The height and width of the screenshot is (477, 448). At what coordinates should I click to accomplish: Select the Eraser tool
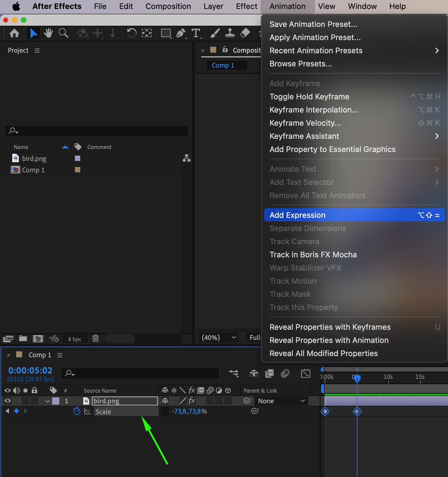click(245, 33)
